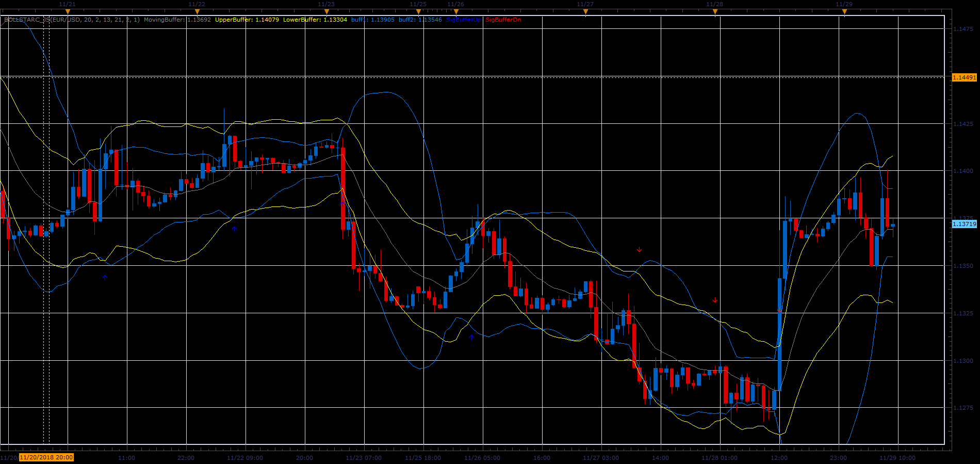The width and height of the screenshot is (980, 464).
Task: Click the 20:00 time axis label
Action: click(304, 458)
